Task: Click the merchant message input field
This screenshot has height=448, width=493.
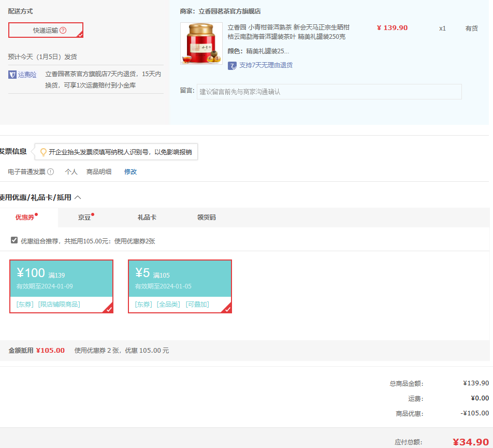Action: point(329,92)
